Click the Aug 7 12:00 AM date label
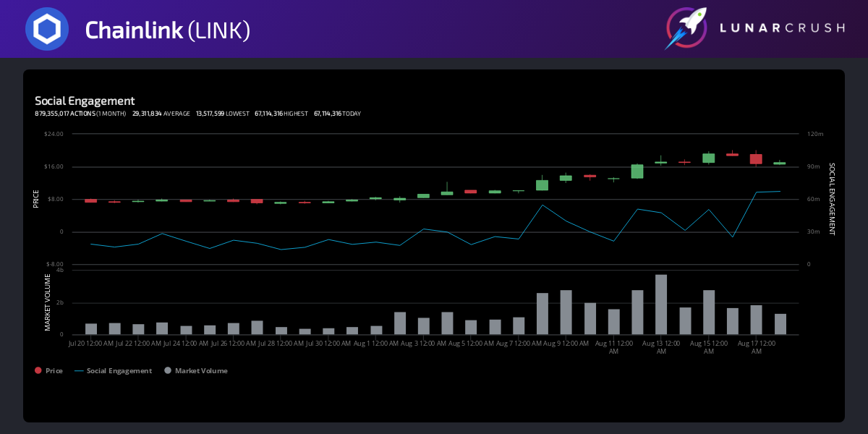This screenshot has height=434, width=868. click(x=519, y=342)
